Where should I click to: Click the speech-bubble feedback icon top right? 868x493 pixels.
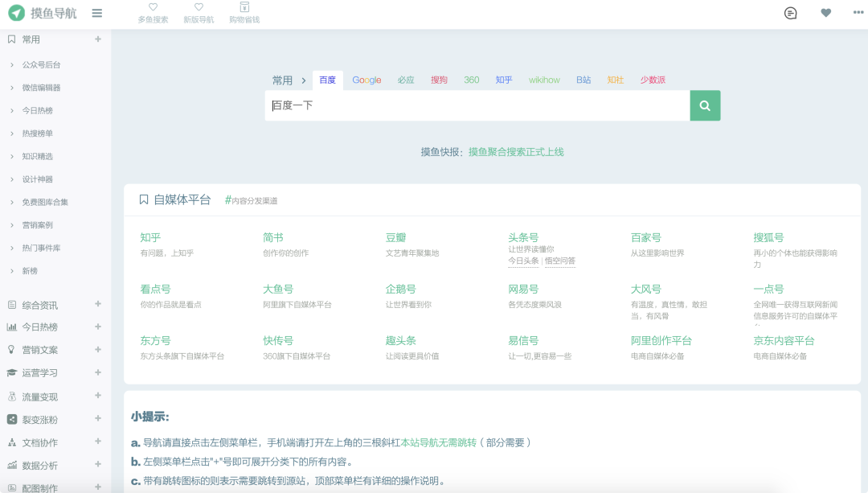tap(790, 13)
